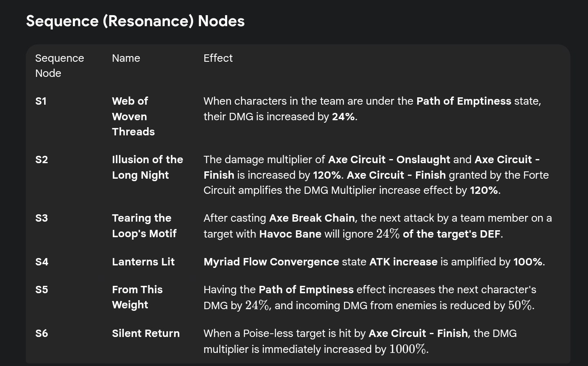Click the bold "Axe Break Chain" text

[x=312, y=218]
